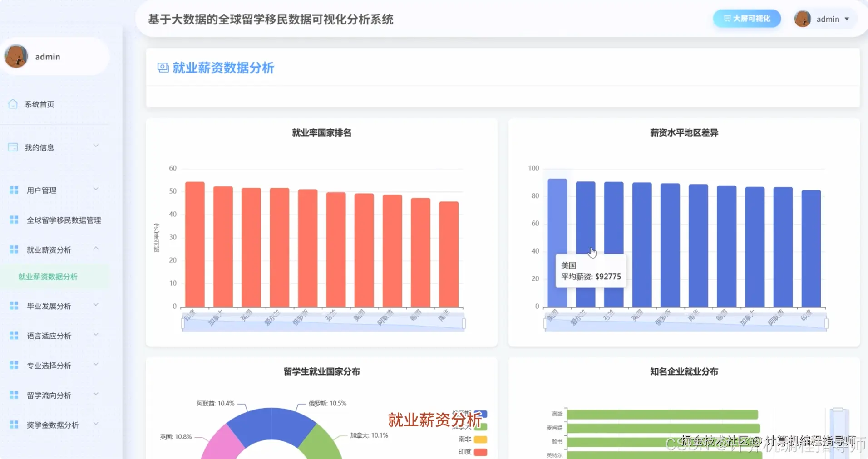This screenshot has height=459, width=868.
Task: Select 就业薪资数据分析 menu item
Action: 48,276
